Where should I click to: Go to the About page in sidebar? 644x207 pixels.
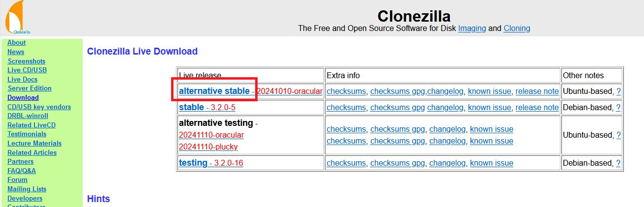17,43
